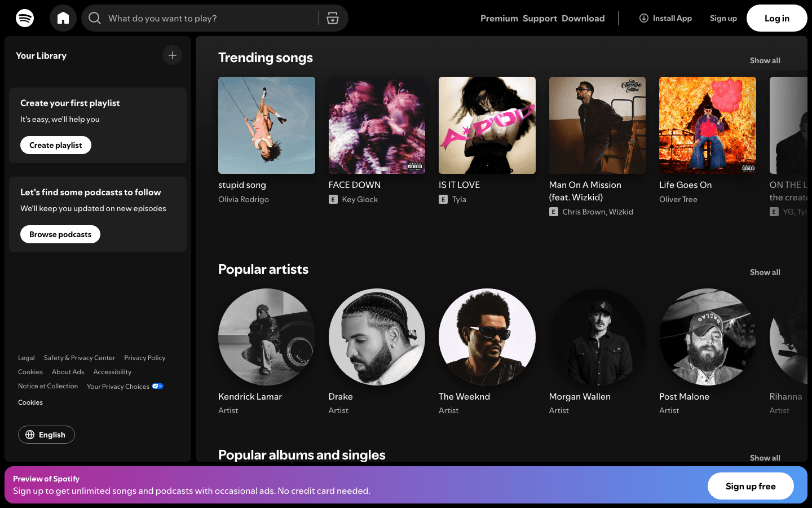Show all Popular artists
This screenshot has width=812, height=508.
pos(765,272)
